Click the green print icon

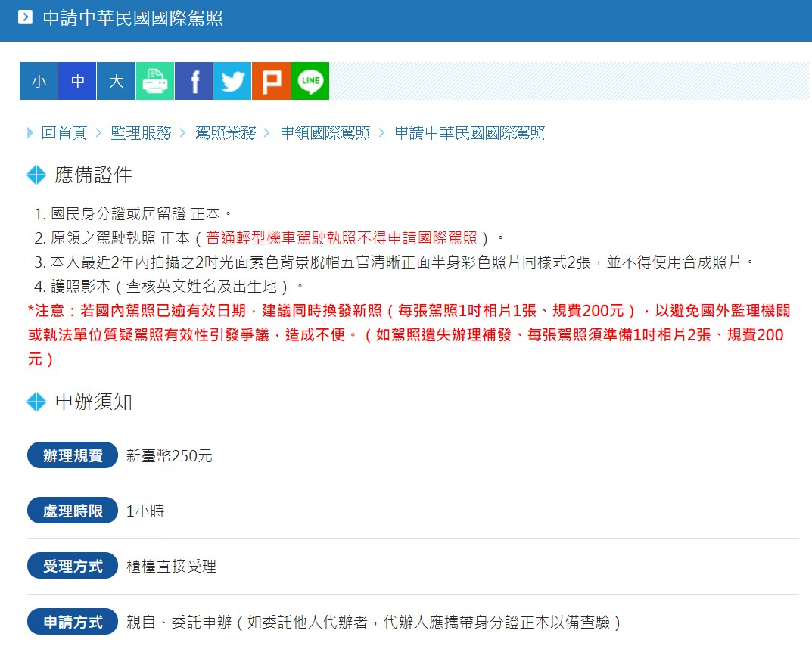(155, 81)
